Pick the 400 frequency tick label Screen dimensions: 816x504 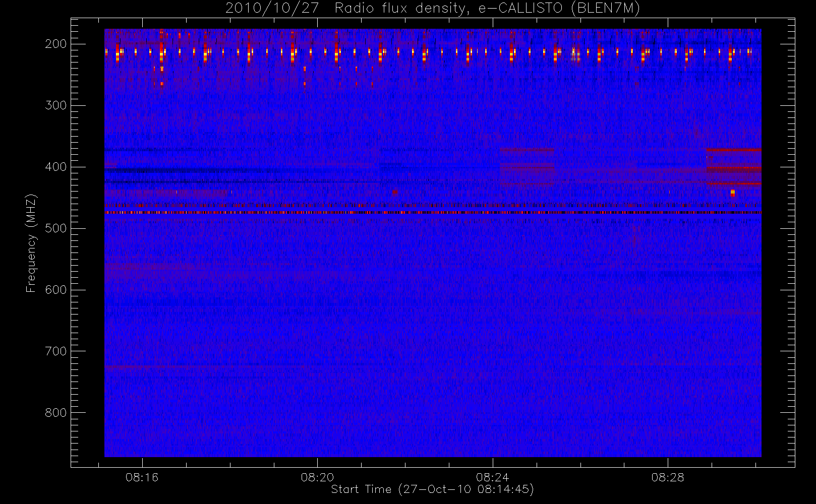55,167
